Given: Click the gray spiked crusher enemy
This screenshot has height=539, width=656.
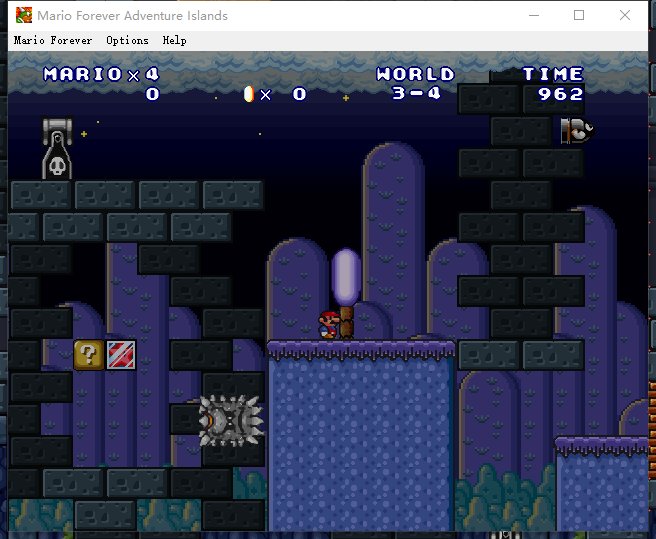Looking at the screenshot, I should coord(231,420).
